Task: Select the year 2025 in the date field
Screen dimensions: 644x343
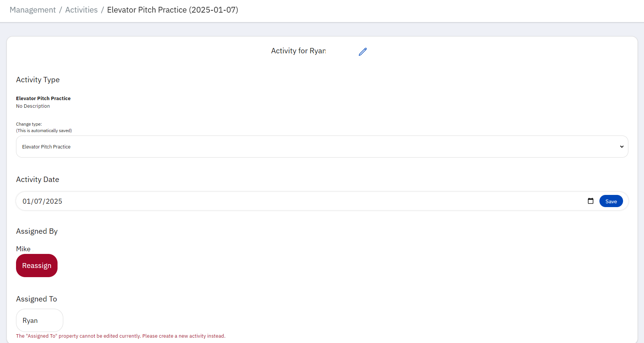Action: 54,201
